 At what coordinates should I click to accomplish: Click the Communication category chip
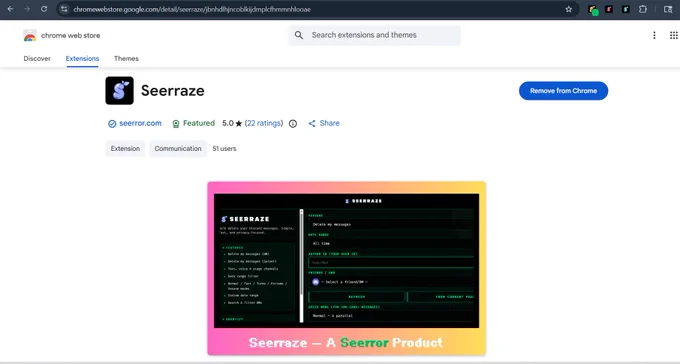click(178, 148)
